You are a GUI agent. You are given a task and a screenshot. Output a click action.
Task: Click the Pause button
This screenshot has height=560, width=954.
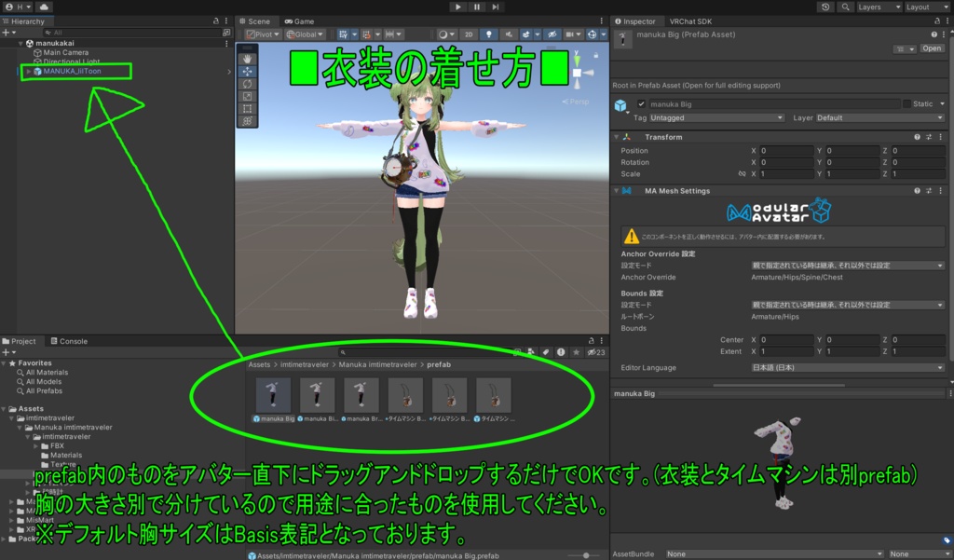(477, 7)
